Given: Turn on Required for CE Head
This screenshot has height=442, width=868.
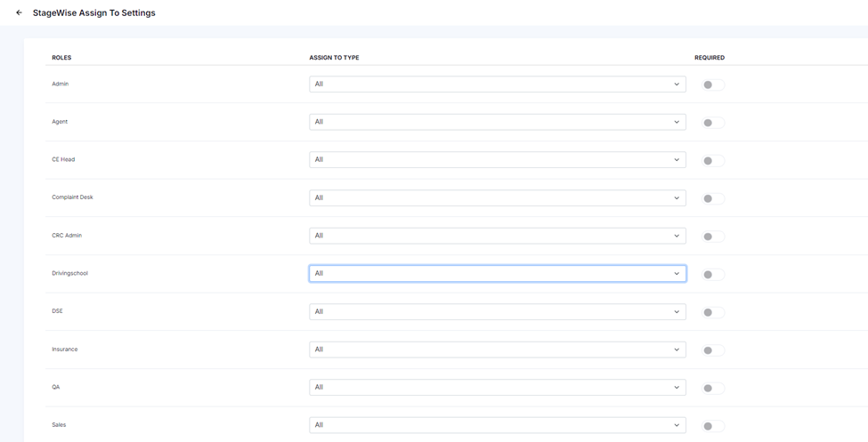Looking at the screenshot, I should point(713,161).
